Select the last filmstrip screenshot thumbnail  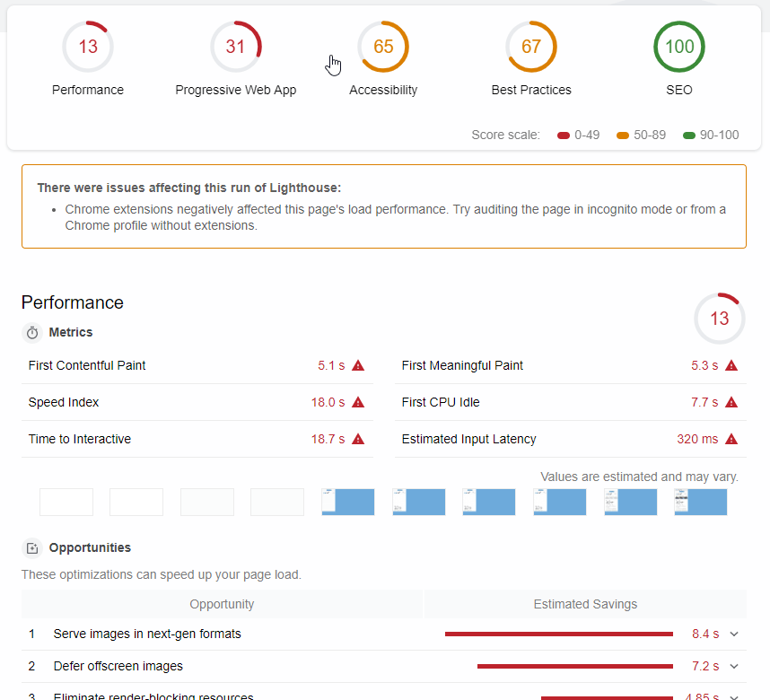pyautogui.click(x=700, y=503)
